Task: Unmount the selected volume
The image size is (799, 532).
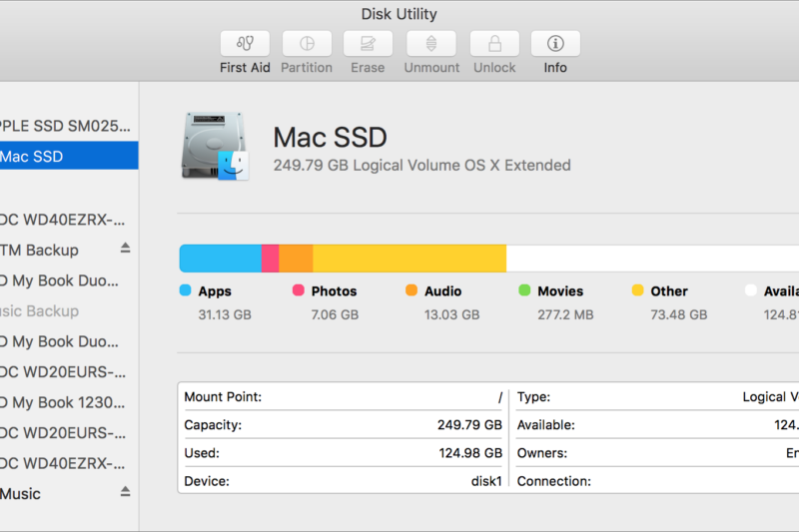Action: (431, 44)
